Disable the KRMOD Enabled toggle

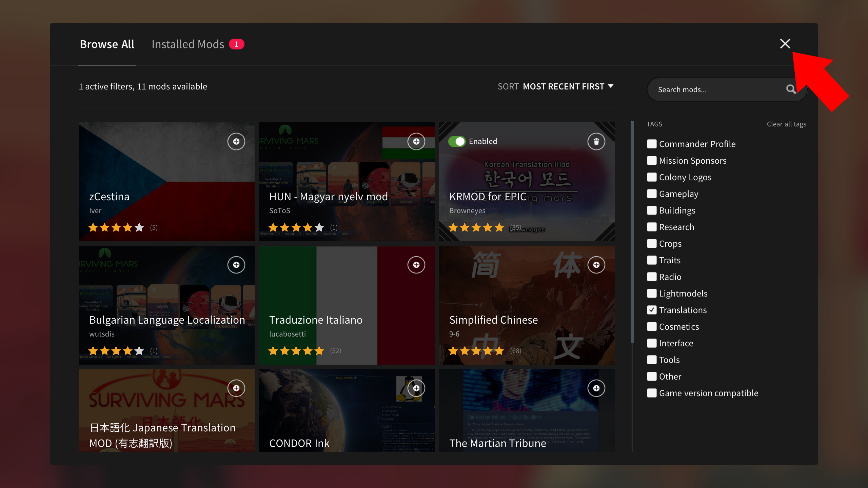tap(456, 141)
